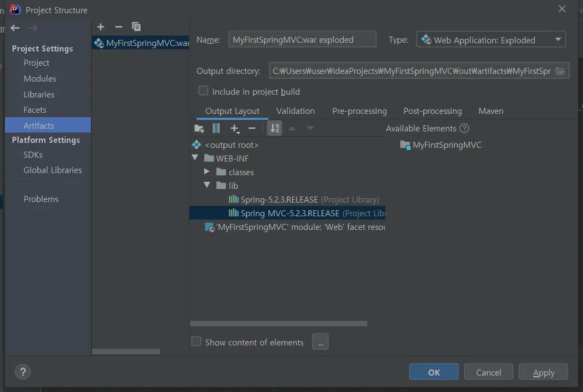The image size is (583, 392).
Task: Click the copy artifact icon
Action: [136, 27]
